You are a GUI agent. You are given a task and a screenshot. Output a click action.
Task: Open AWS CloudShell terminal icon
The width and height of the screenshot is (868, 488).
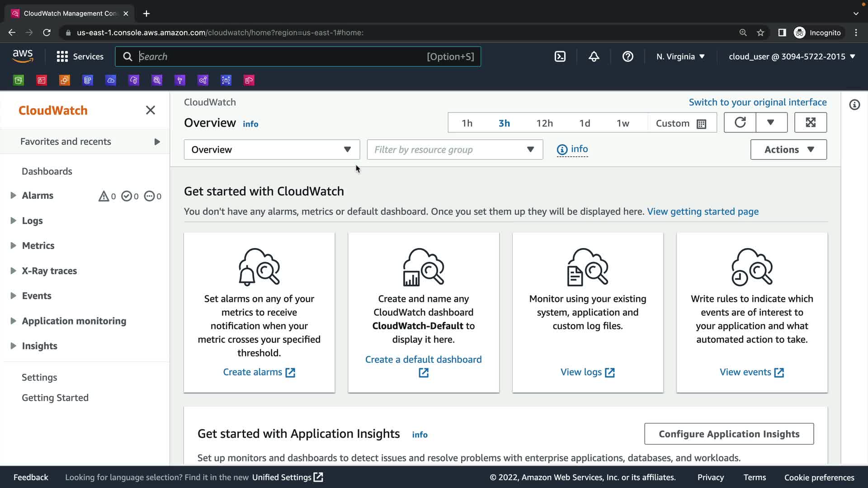(560, 56)
